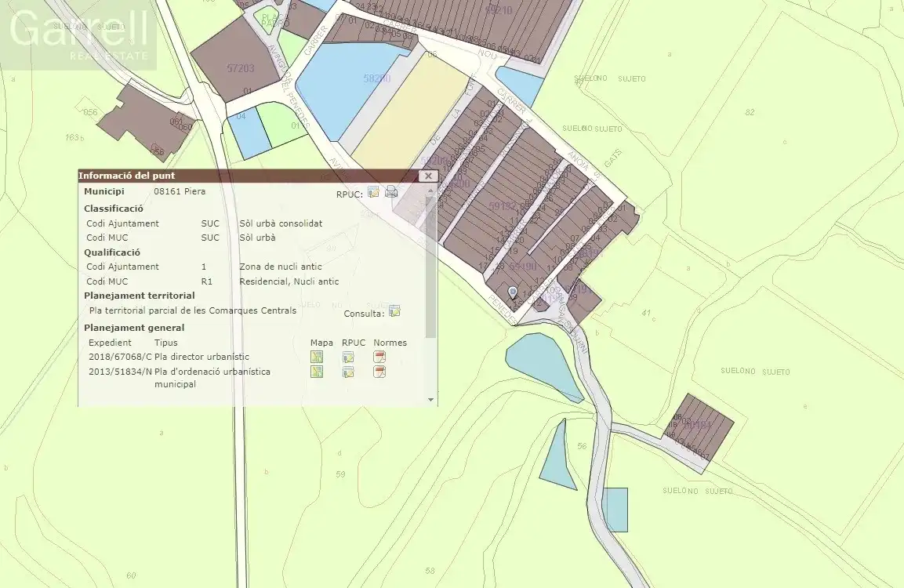Click block label 59192 on the map
The height and width of the screenshot is (588, 904).
click(x=502, y=205)
